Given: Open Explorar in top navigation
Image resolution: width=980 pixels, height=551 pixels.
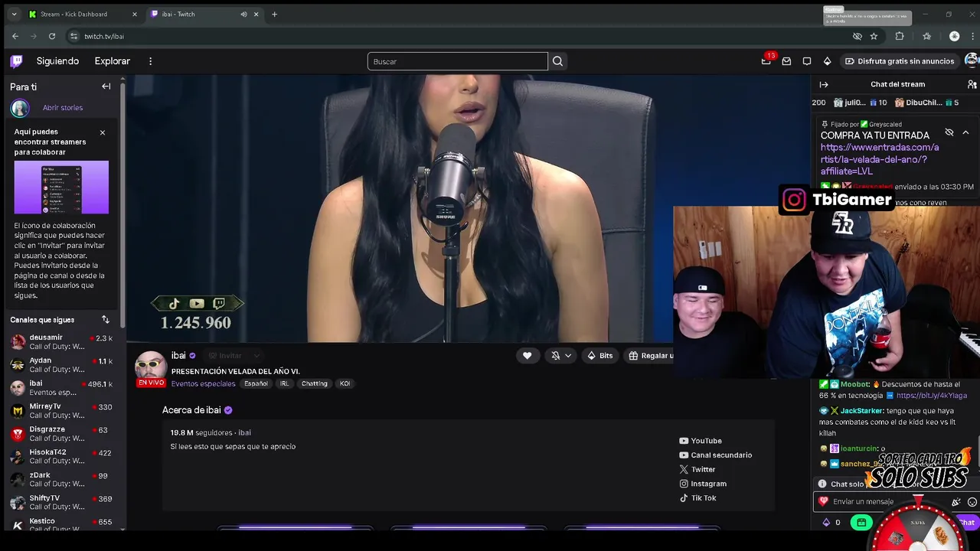Looking at the screenshot, I should pyautogui.click(x=113, y=61).
